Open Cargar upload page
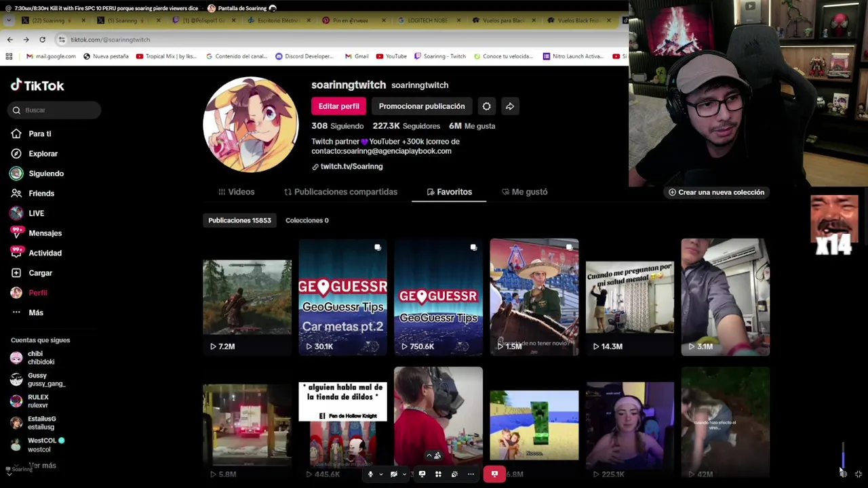This screenshot has width=868, height=488. [x=31, y=272]
